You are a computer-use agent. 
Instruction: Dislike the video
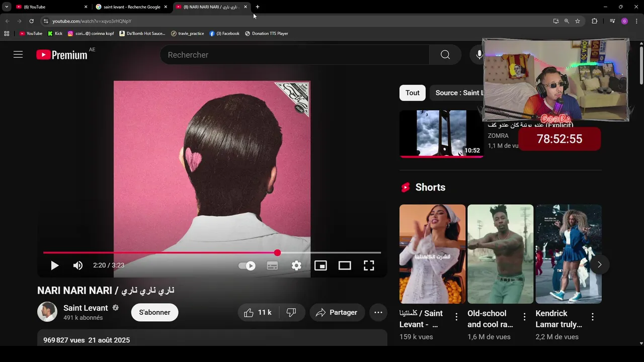291,312
